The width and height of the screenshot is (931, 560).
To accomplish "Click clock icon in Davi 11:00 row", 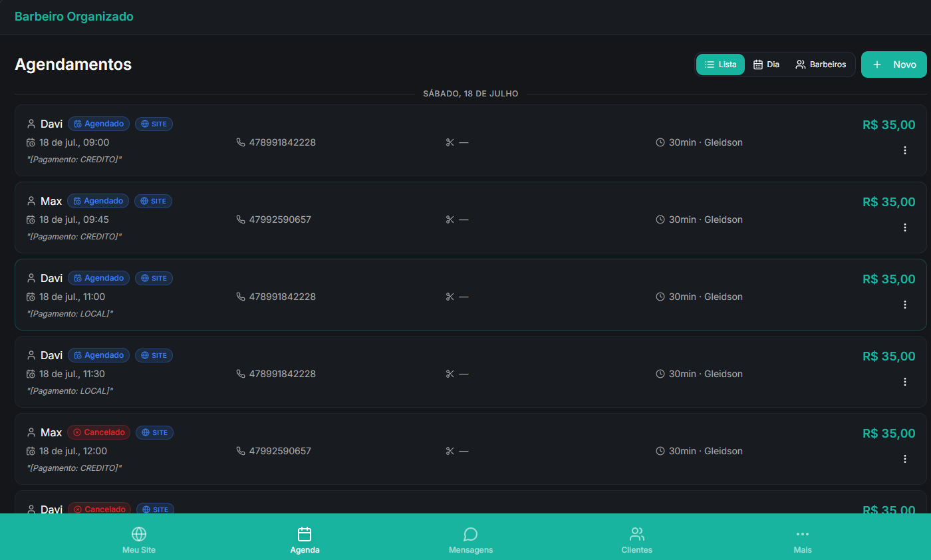I will pos(660,297).
